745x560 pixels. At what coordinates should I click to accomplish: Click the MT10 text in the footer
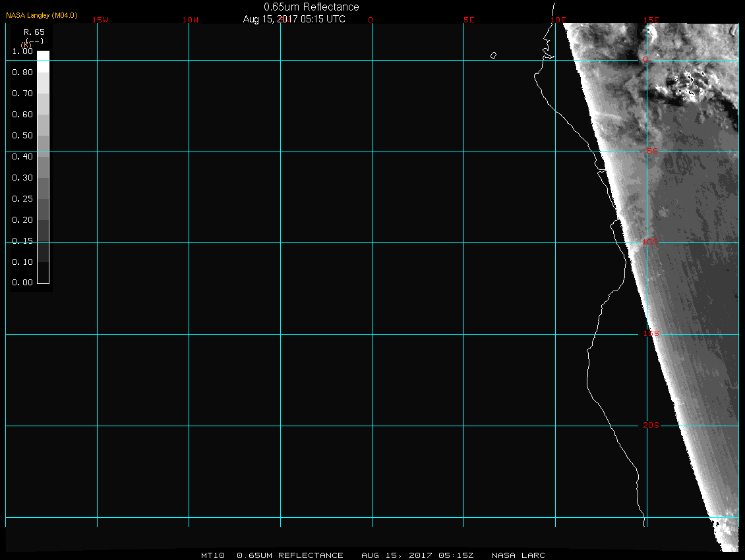point(212,555)
